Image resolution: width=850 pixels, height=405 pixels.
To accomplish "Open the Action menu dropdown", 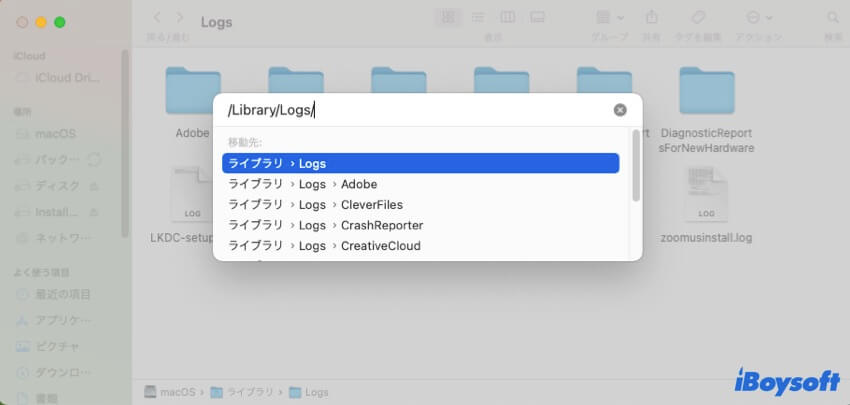I will (759, 17).
